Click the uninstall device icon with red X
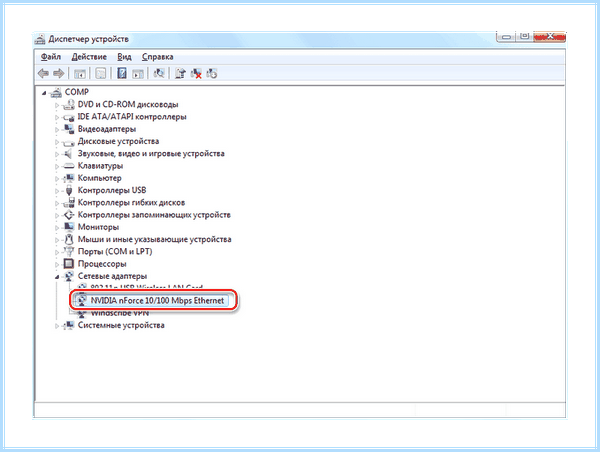Screen dimensions: 600x452 pos(196,73)
